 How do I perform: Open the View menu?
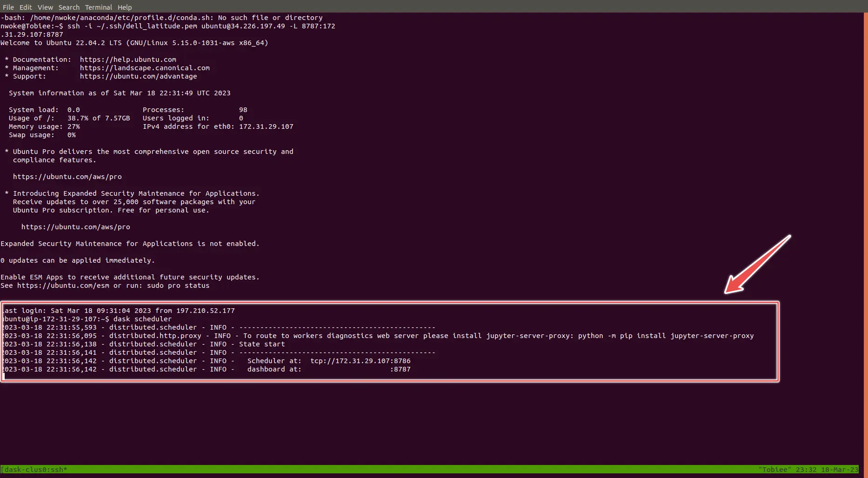[x=45, y=7]
